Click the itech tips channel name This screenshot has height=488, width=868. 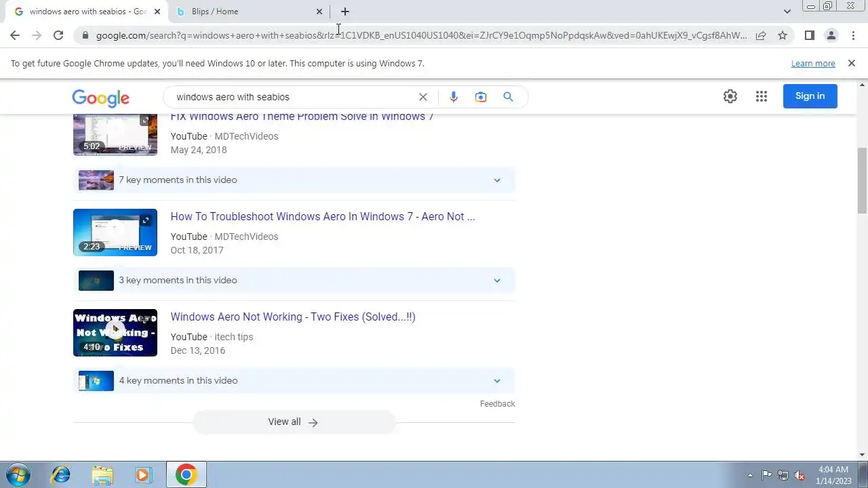(x=233, y=337)
